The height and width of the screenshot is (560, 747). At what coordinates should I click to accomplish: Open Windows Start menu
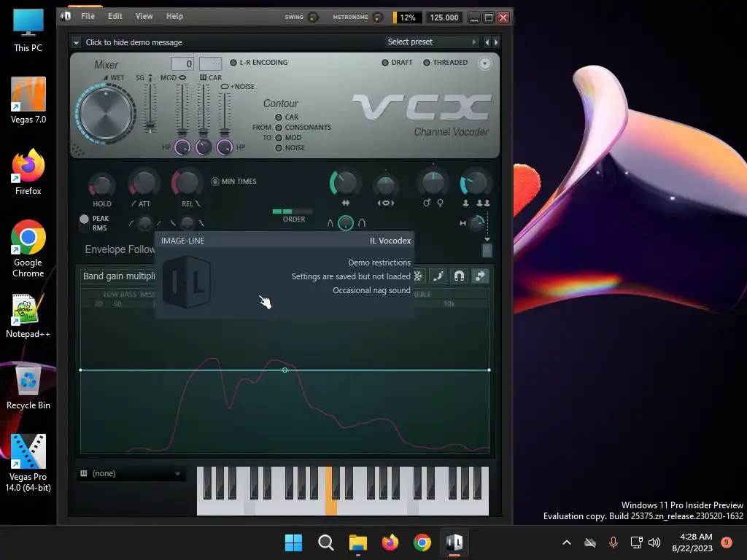[x=293, y=542]
